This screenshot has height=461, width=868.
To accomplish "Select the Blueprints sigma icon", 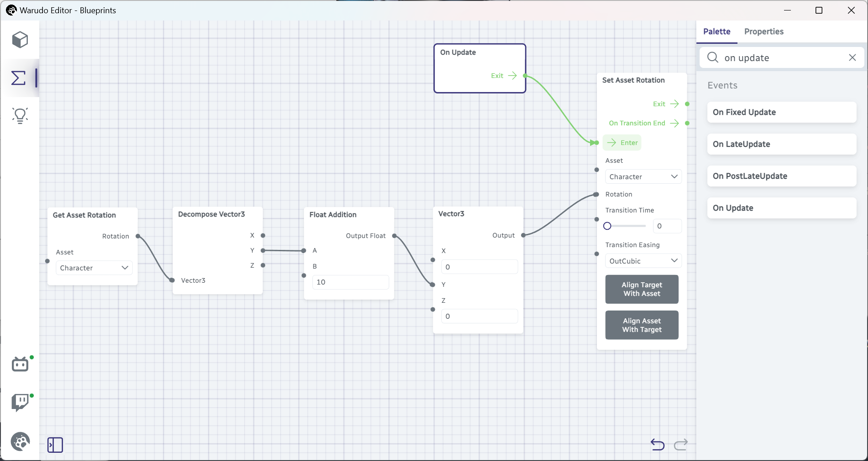I will coord(19,78).
